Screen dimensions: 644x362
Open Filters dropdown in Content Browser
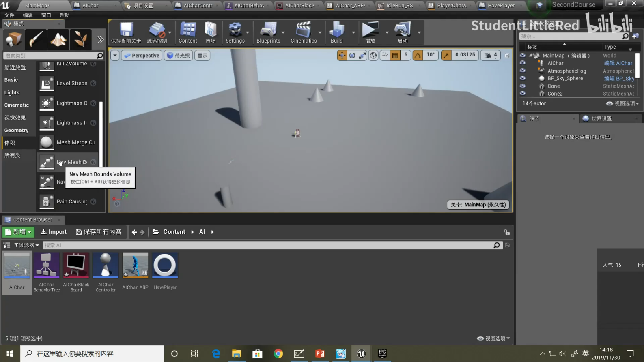coord(26,245)
